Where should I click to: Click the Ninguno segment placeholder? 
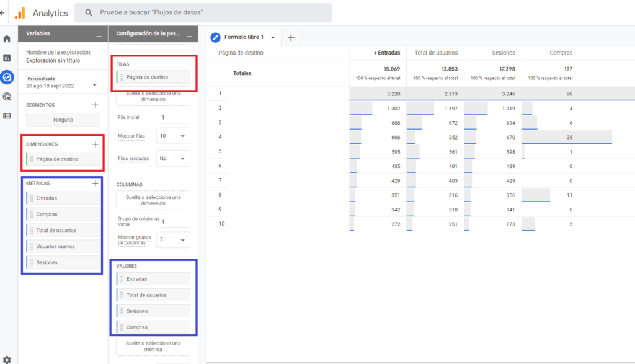pos(63,120)
